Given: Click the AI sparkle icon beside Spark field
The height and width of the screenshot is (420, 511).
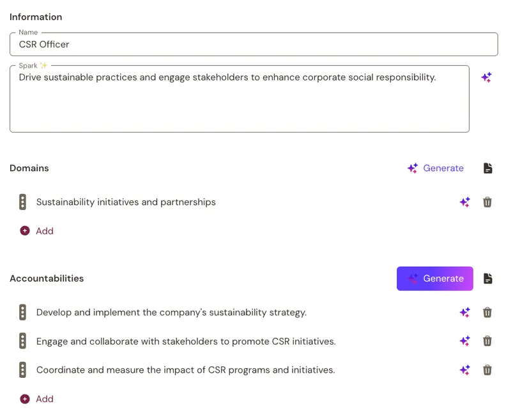Looking at the screenshot, I should click(486, 77).
